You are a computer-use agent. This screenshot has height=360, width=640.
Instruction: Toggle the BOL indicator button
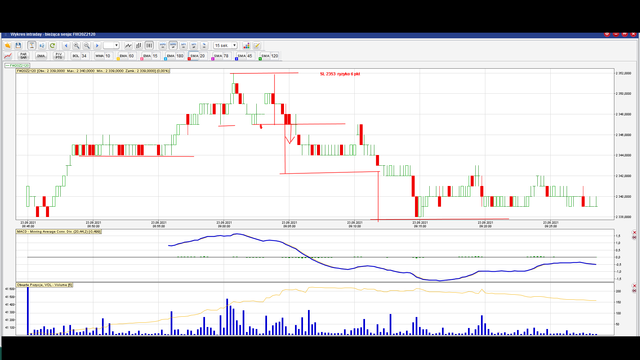pos(76,56)
